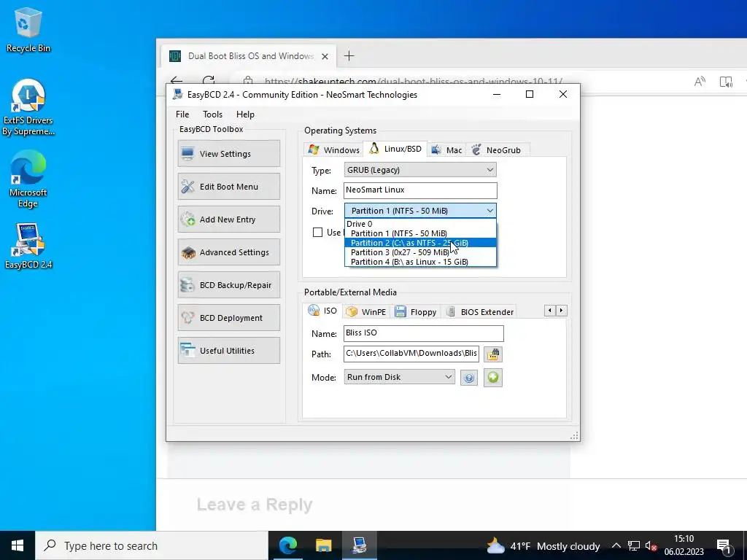Click the green plus add entry button
The image size is (747, 560).
tap(493, 377)
